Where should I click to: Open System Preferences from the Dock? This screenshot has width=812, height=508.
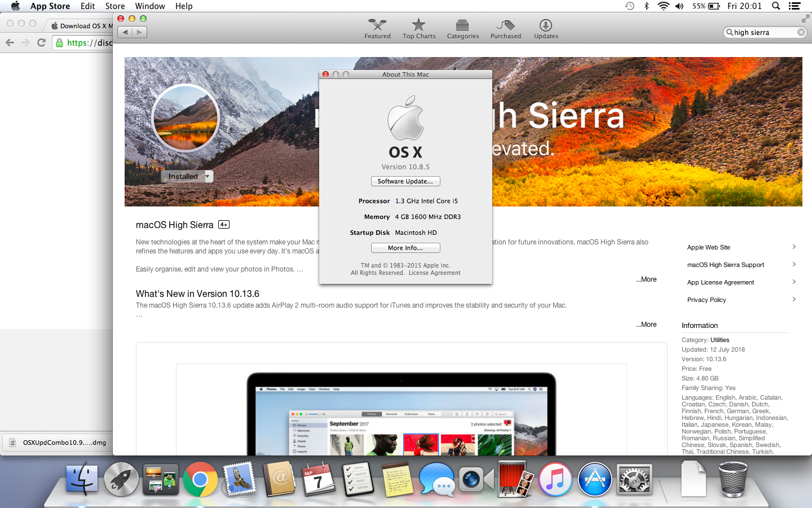[634, 480]
